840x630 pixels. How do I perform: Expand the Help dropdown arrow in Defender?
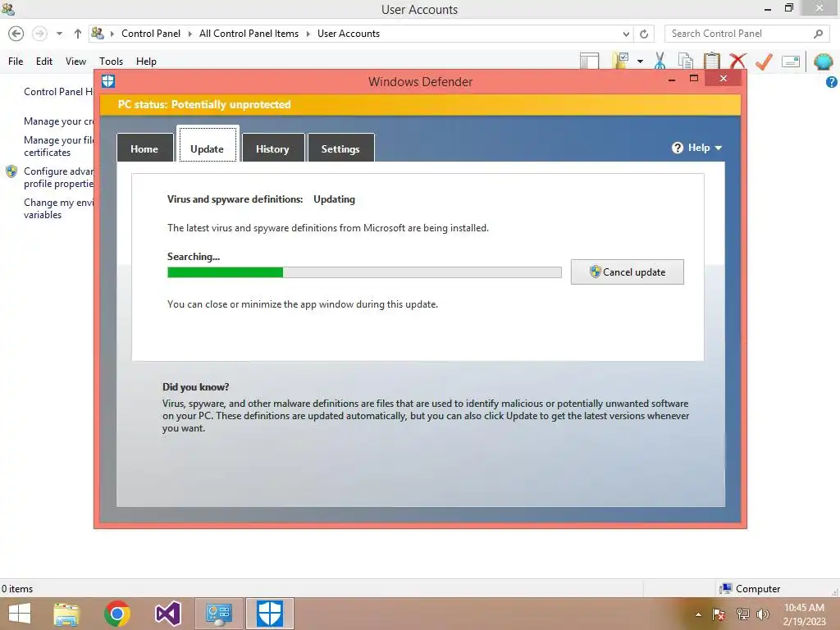pos(719,148)
